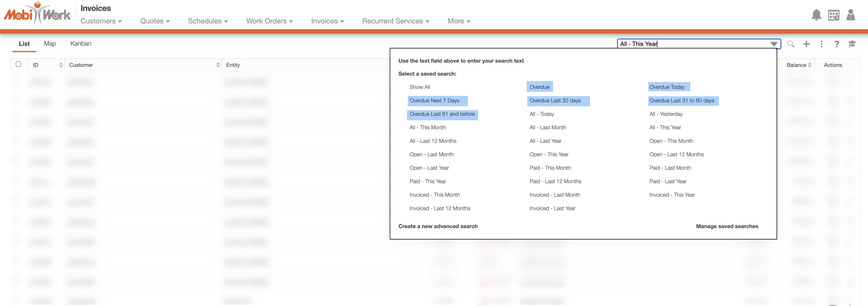
Task: Click the plus icon to add an invoice
Action: pos(806,44)
